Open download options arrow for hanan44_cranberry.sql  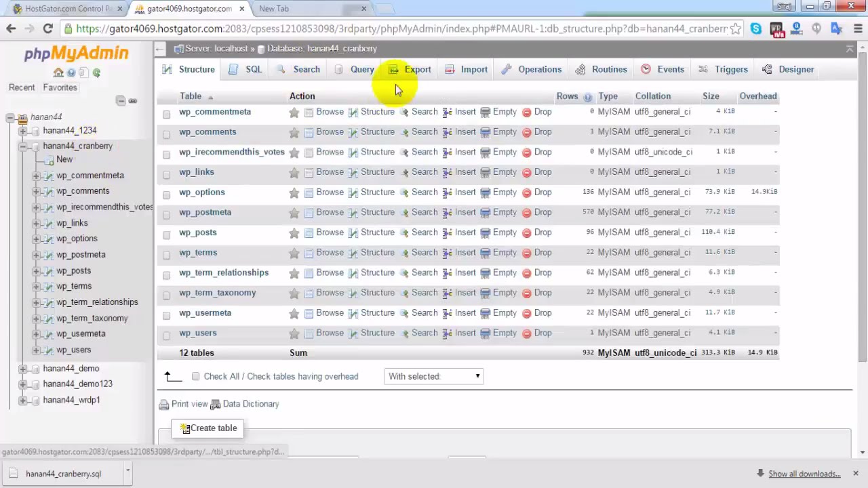click(127, 472)
